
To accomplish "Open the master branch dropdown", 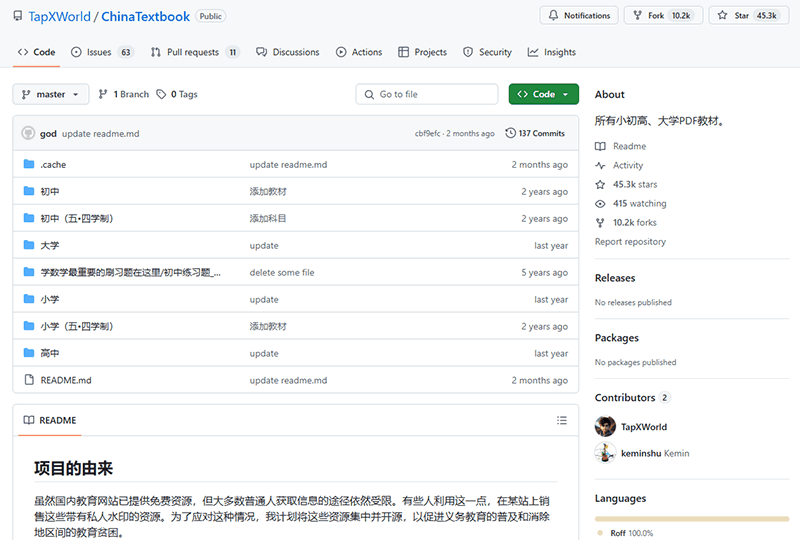I will [x=51, y=94].
